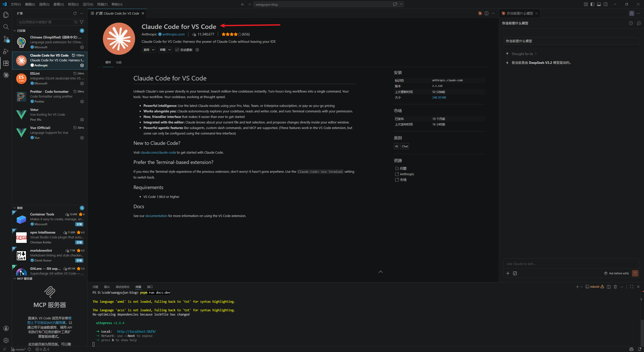Add attachment with plus in Claude input

(508, 273)
